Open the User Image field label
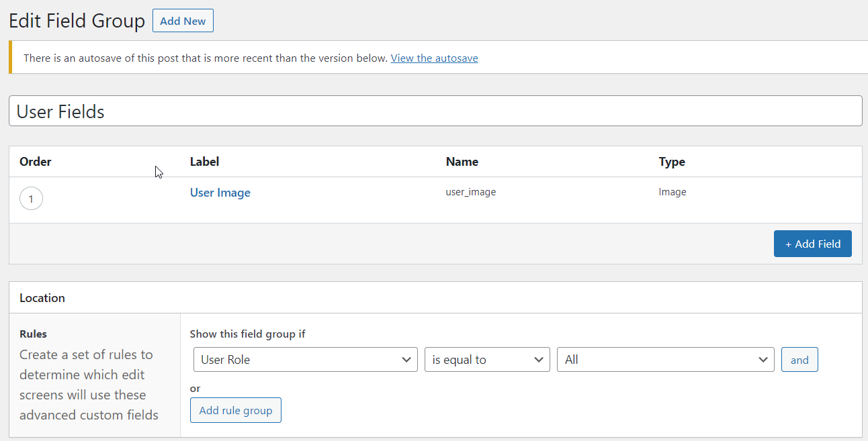Screen dimensions: 868x441 coord(220,193)
